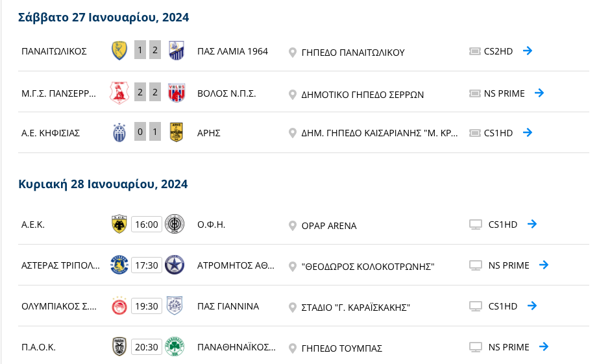Image resolution: width=599 pixels, height=364 pixels.
Task: Click the blue arrow next to PAOK match
Action: [544, 346]
